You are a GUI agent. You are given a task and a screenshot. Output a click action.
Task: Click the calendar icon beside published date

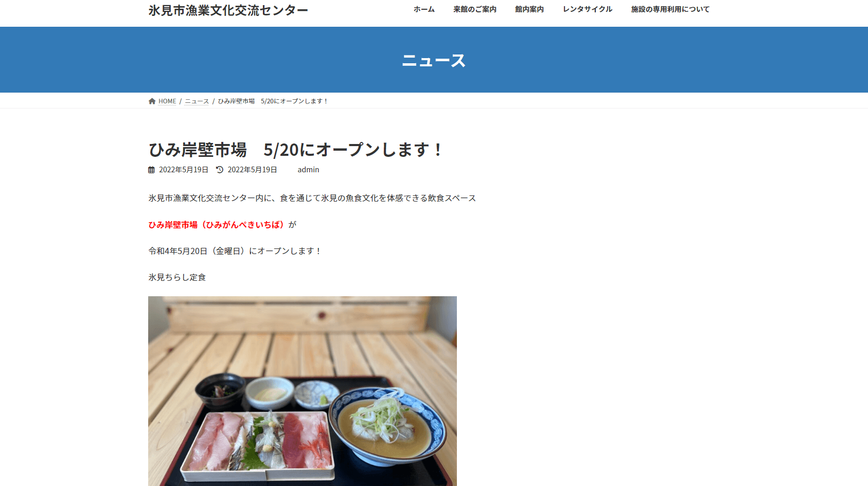[x=151, y=170]
